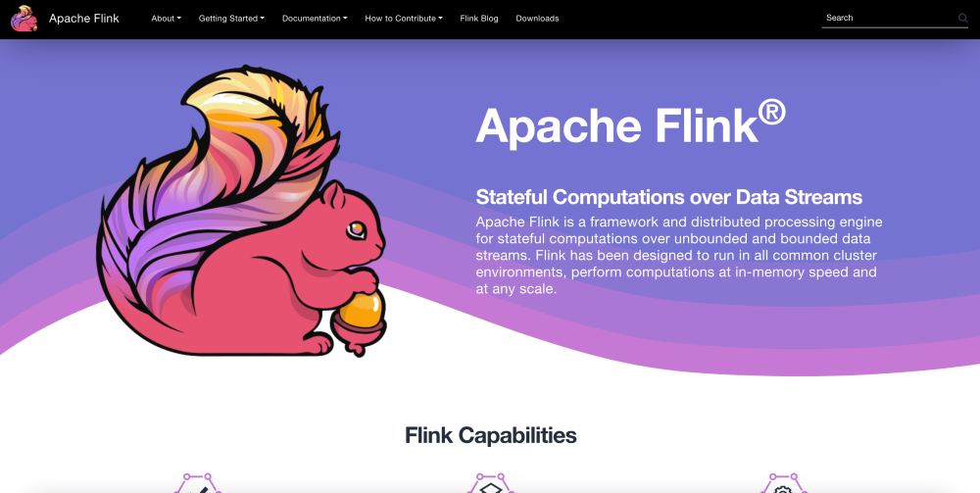Click the Apache Flink framework description paragraph
This screenshot has width=980, height=493.
pyautogui.click(x=679, y=256)
